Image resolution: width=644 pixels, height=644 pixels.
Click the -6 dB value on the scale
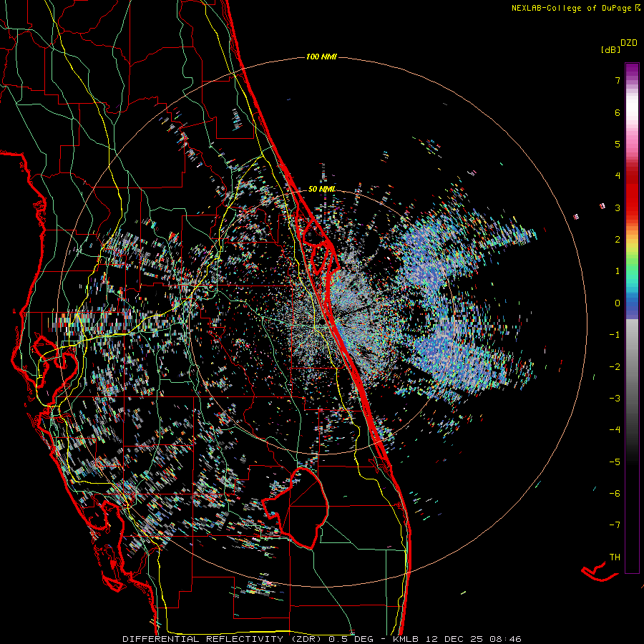[x=615, y=494]
